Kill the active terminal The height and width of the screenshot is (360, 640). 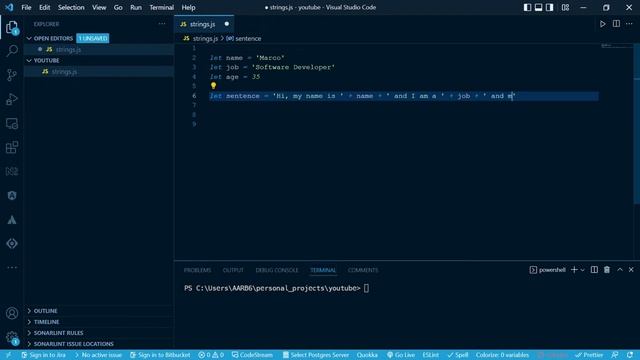(x=607, y=270)
